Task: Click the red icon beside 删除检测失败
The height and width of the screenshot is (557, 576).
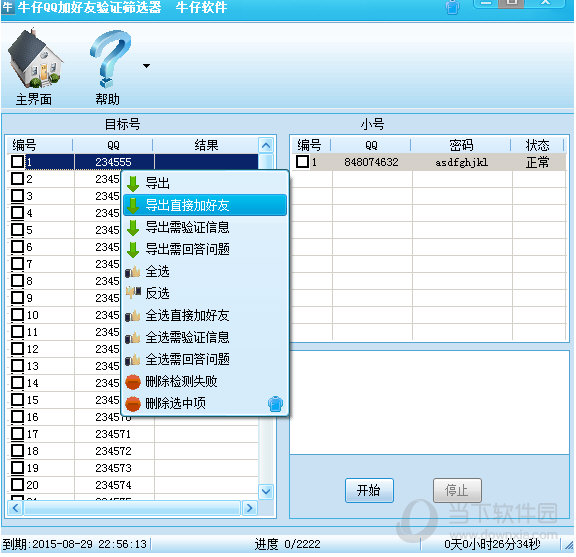Action: point(133,382)
